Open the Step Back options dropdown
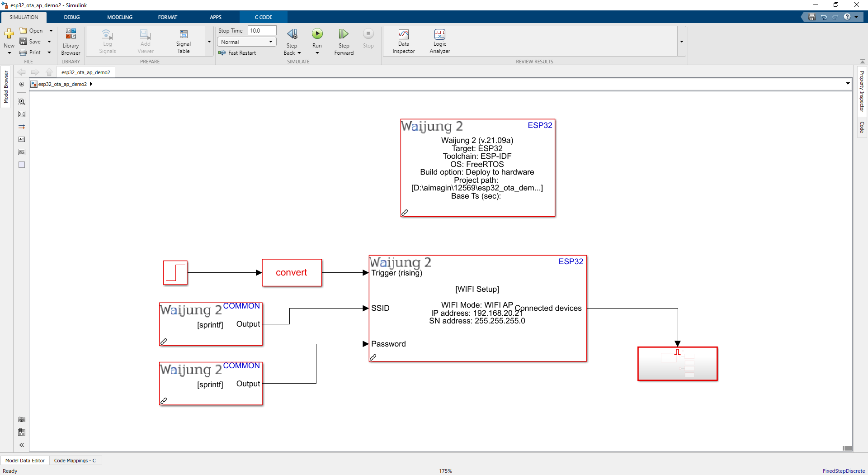The height and width of the screenshot is (475, 868). pos(299,53)
